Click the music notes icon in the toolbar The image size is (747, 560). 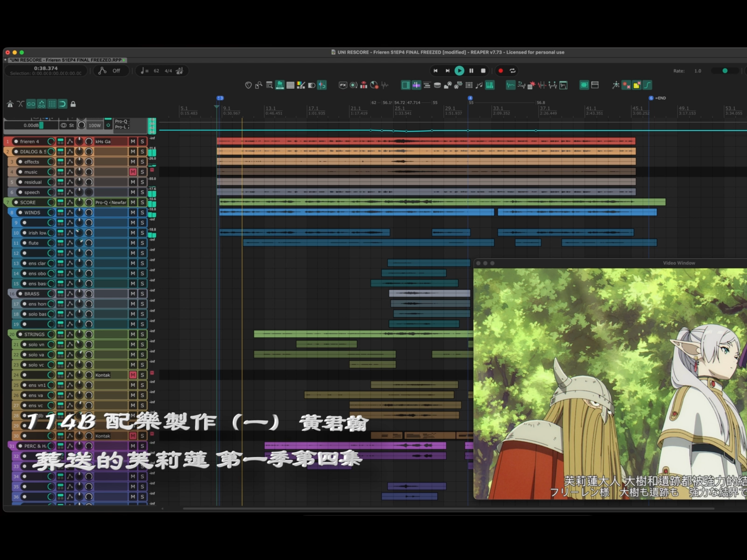coord(479,85)
